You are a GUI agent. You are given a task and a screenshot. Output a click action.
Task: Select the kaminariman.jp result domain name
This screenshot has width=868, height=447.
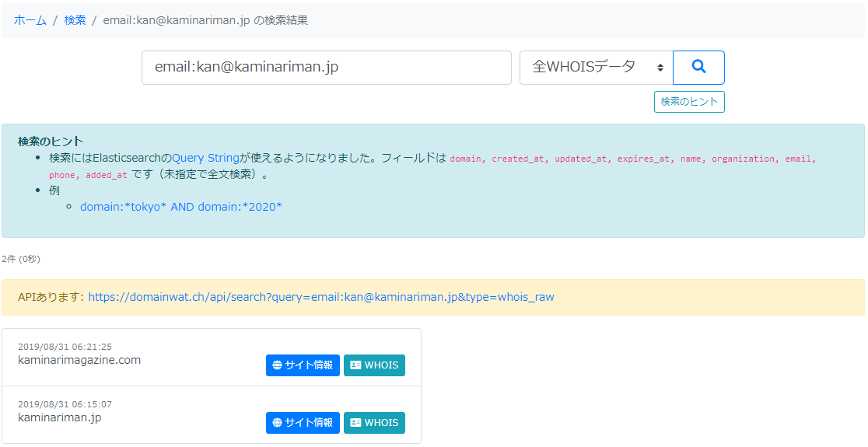point(59,417)
